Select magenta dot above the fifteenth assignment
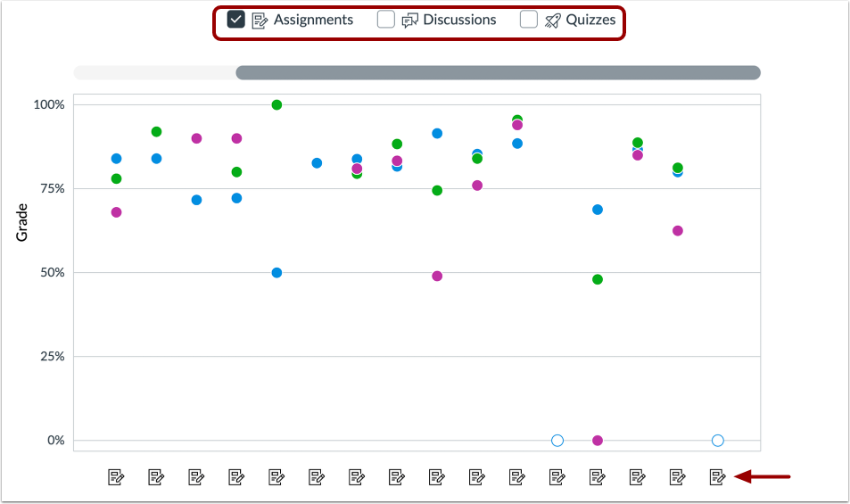Viewport: 850px width, 504px height. 678,231
